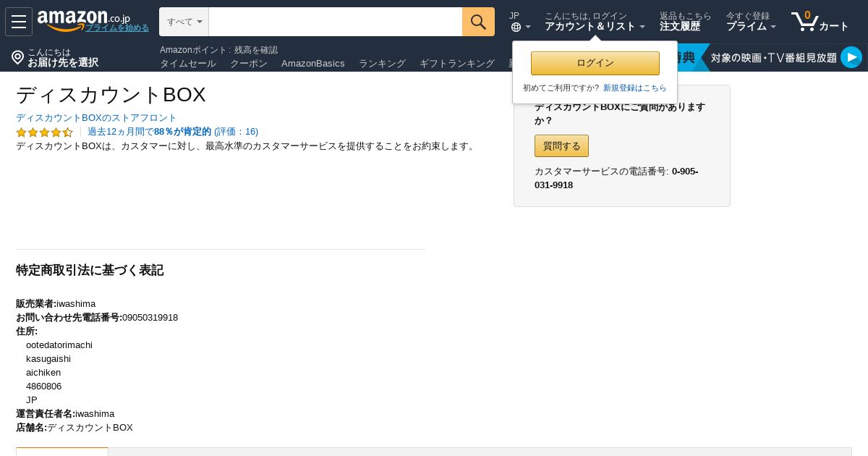Click the 質問する button
Screen dimensions: 868x456
[561, 145]
